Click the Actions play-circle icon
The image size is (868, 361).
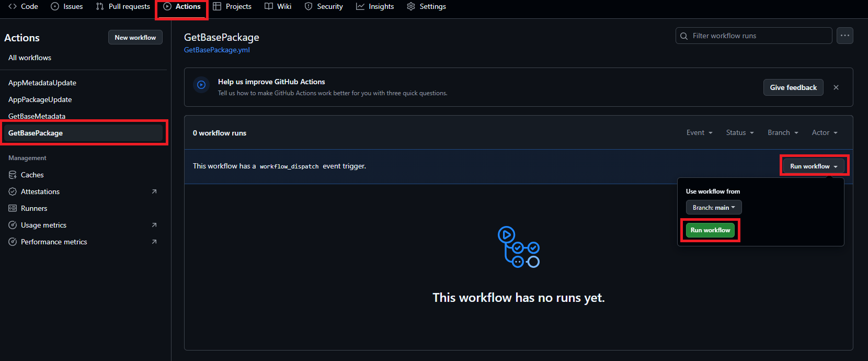pyautogui.click(x=167, y=6)
